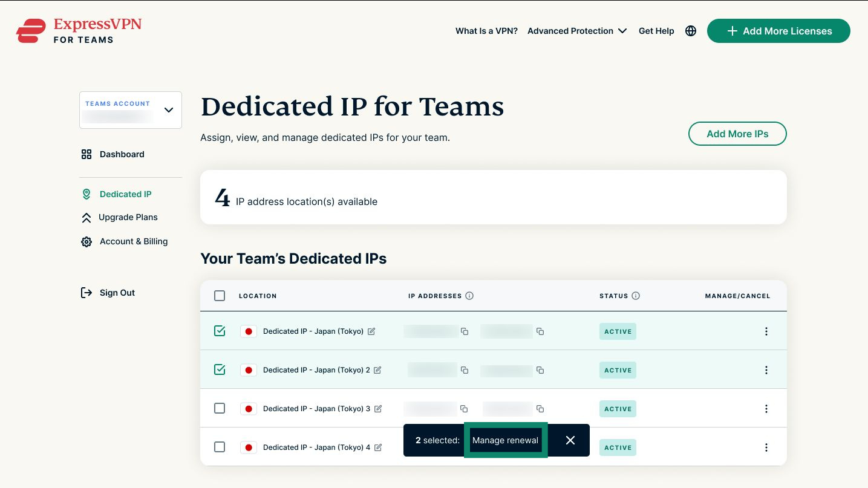This screenshot has height=488, width=868.
Task: Deselect the Japan (Tokyo) 2 row checkbox
Action: (220, 369)
